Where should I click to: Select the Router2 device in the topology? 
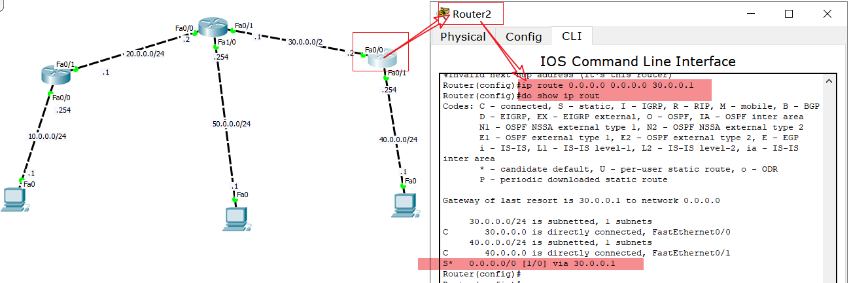381,58
